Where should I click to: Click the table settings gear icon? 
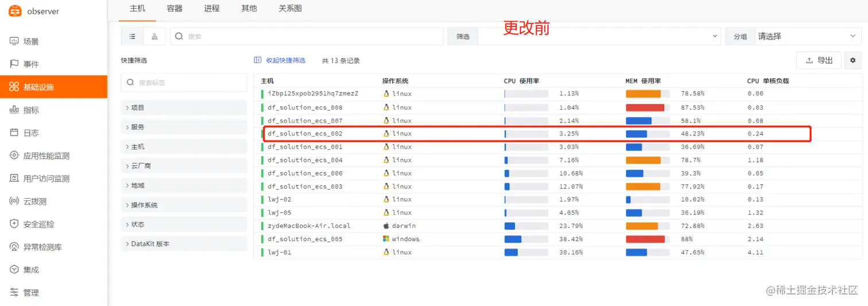(x=852, y=60)
